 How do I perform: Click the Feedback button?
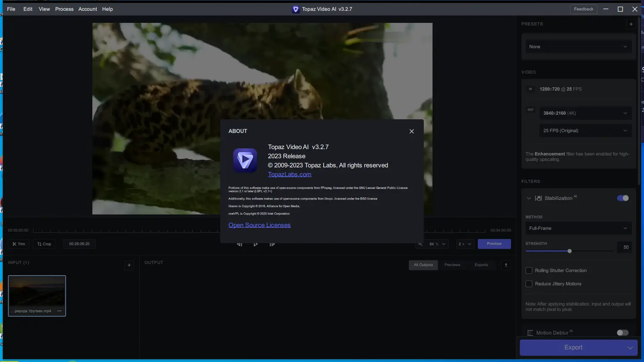584,9
